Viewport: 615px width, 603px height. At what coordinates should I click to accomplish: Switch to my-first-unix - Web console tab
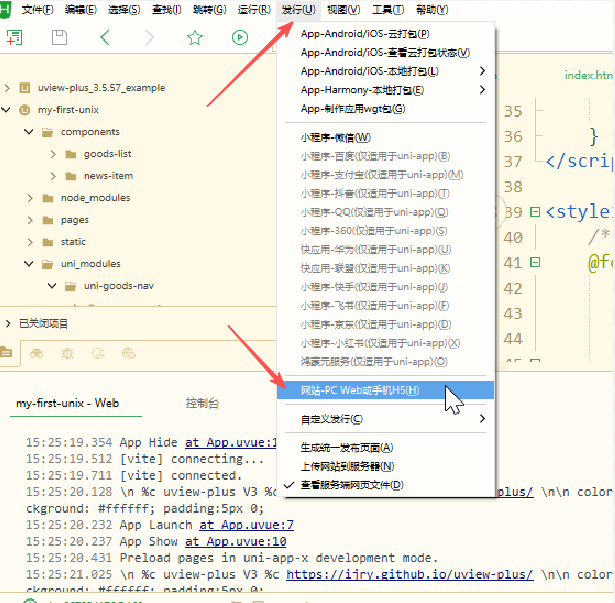pyautogui.click(x=67, y=403)
